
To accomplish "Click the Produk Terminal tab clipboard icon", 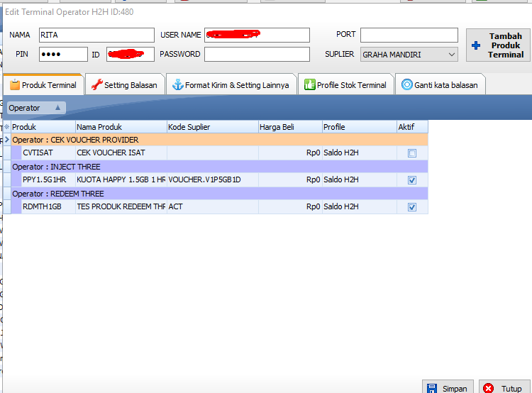I will click(14, 85).
